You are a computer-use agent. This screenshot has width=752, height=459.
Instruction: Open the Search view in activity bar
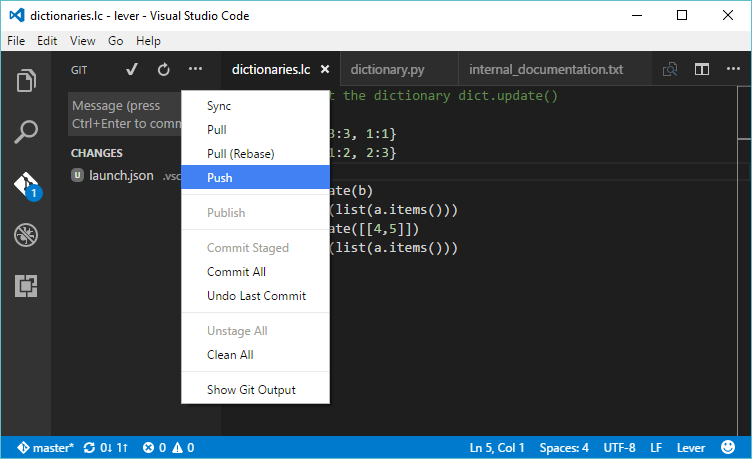pos(26,132)
